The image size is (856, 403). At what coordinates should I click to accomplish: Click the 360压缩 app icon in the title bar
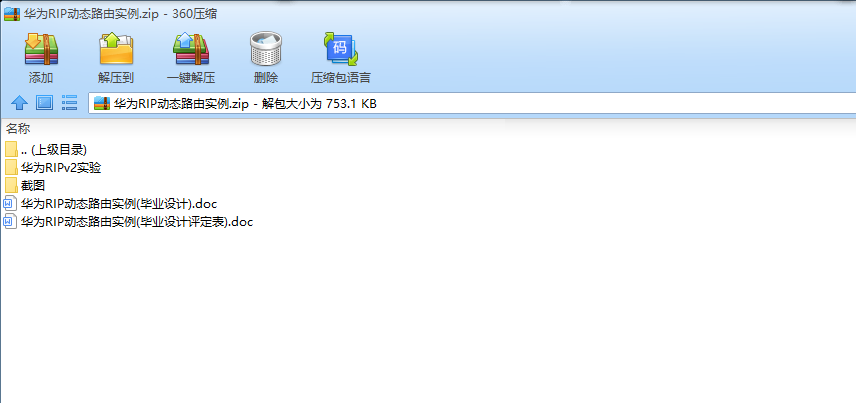click(x=12, y=14)
